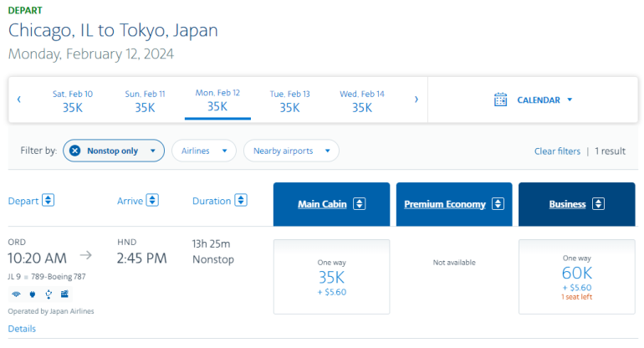Screen dimensions: 644x348
Task: Click the in-flight entertainment amenity icon
Action: pyautogui.click(x=64, y=294)
